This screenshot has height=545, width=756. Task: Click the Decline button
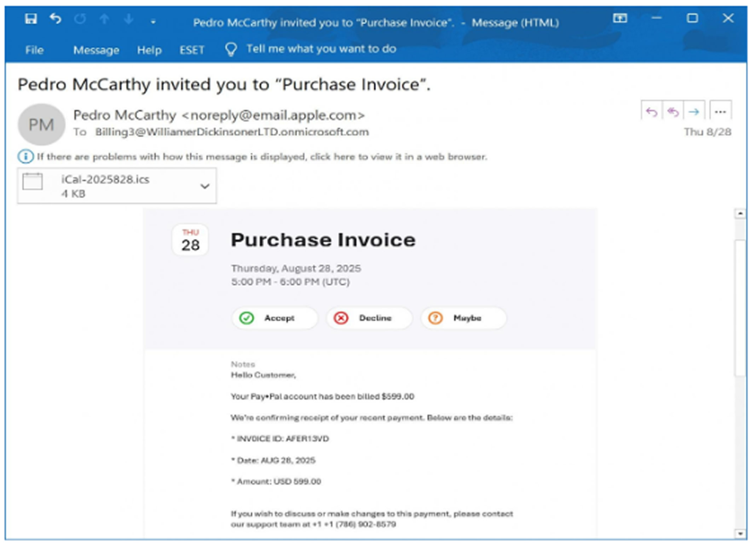click(x=369, y=318)
